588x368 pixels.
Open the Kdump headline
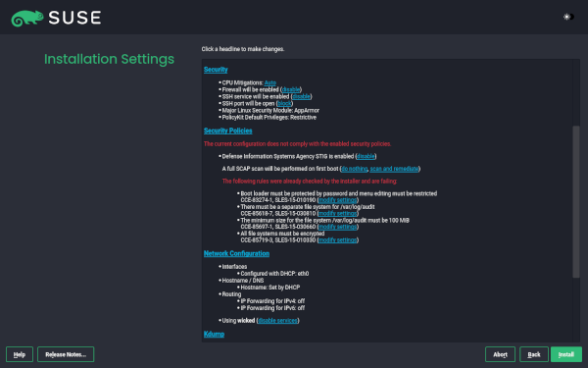click(214, 334)
